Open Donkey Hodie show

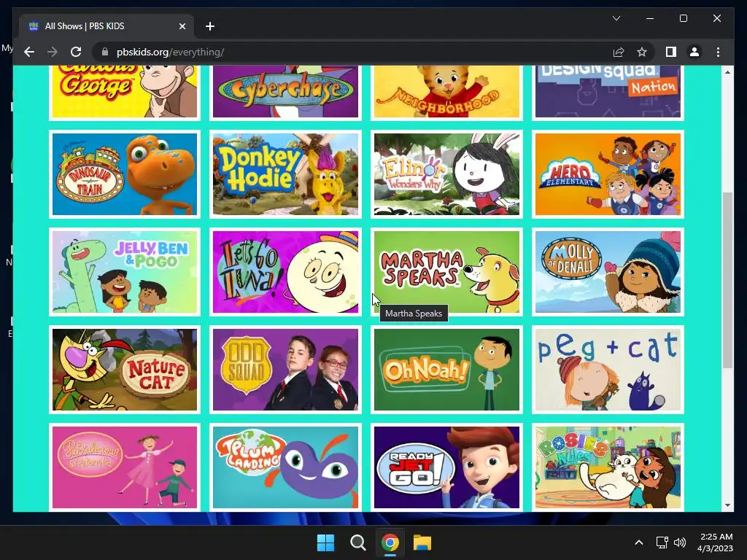click(x=285, y=174)
